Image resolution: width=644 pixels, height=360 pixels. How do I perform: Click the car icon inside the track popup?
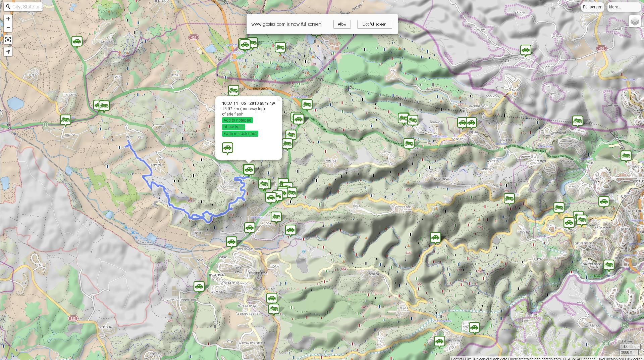(x=227, y=148)
